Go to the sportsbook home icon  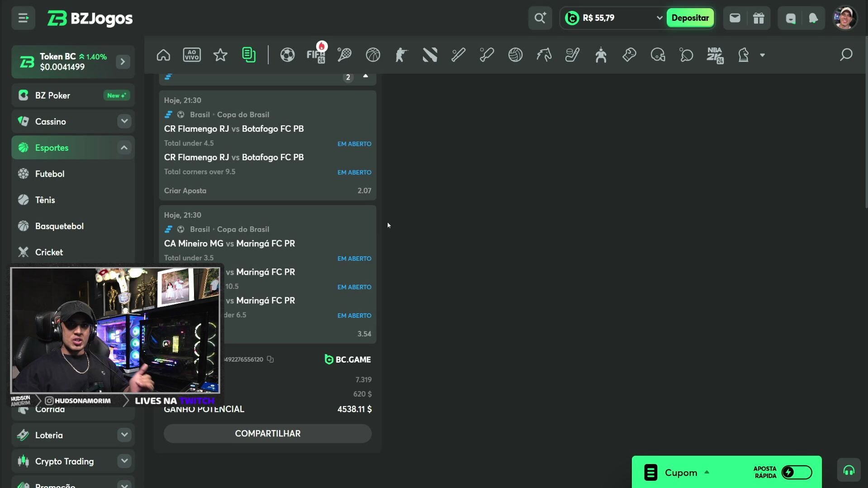click(x=163, y=55)
